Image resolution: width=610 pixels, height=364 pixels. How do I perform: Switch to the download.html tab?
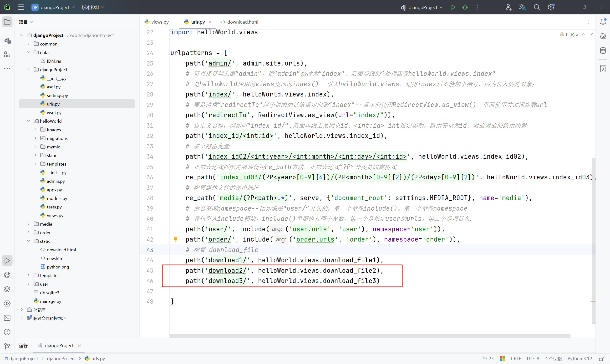click(239, 22)
